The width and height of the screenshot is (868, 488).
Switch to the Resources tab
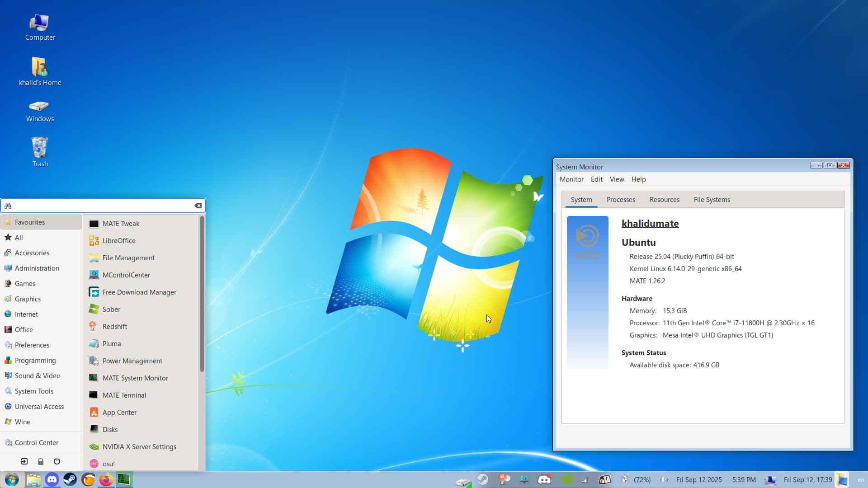click(x=664, y=199)
